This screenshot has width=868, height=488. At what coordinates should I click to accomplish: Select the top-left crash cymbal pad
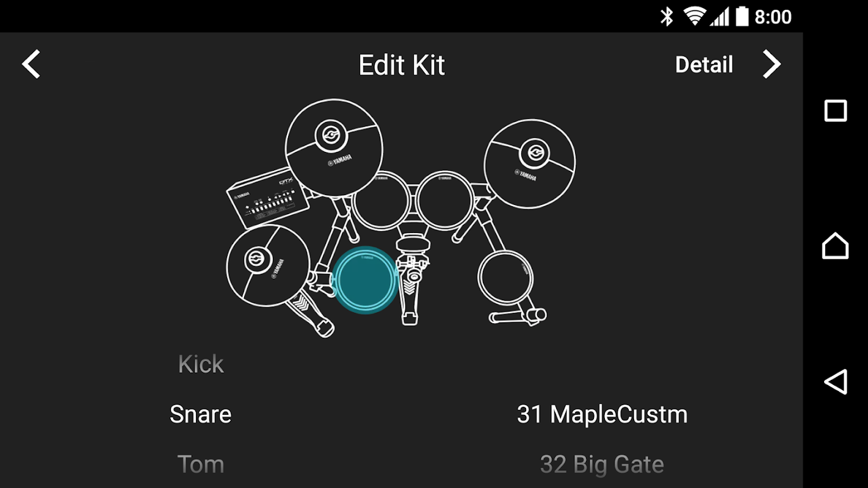334,148
